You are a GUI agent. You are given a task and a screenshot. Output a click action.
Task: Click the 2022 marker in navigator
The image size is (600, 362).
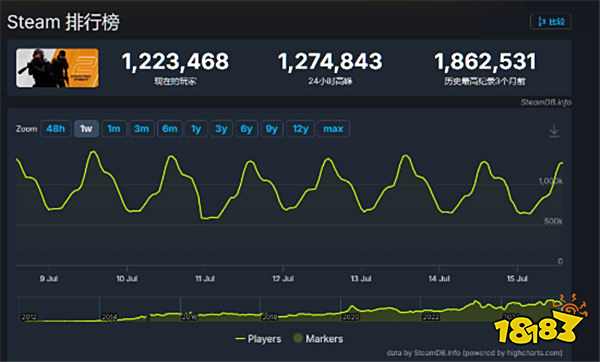click(431, 317)
